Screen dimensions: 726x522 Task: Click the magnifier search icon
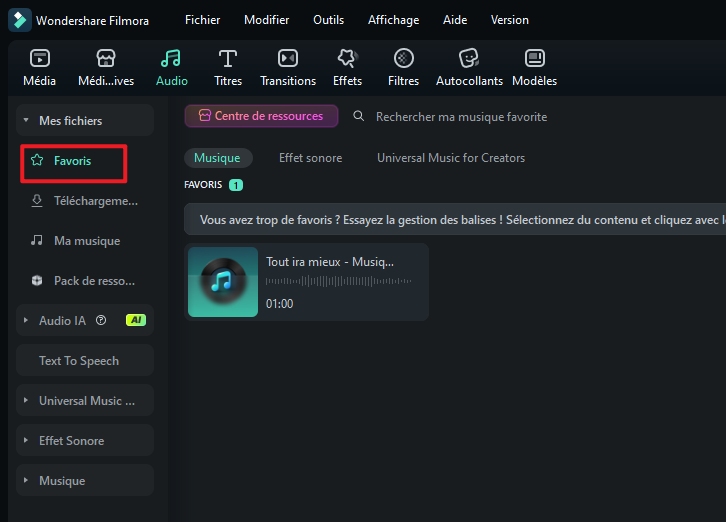[x=358, y=116]
